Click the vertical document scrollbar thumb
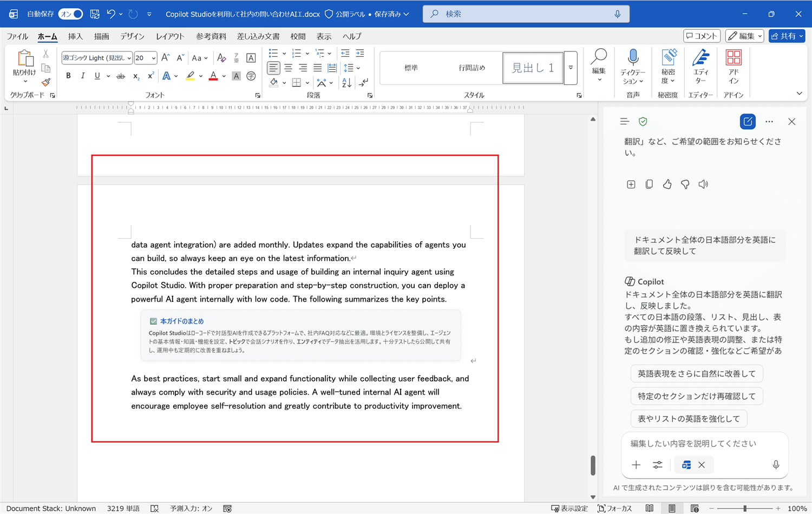Image resolution: width=812 pixels, height=514 pixels. [593, 465]
